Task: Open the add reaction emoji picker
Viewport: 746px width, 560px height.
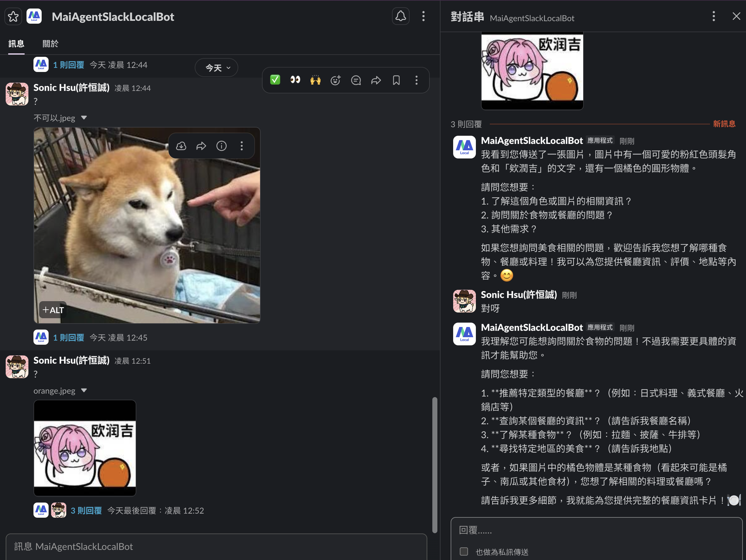Action: (x=335, y=80)
